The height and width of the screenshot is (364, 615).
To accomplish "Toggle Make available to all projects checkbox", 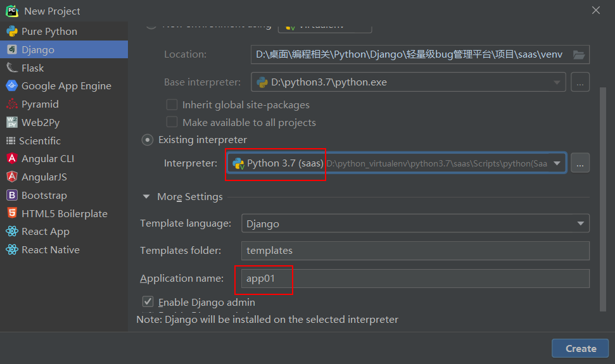I will (172, 122).
